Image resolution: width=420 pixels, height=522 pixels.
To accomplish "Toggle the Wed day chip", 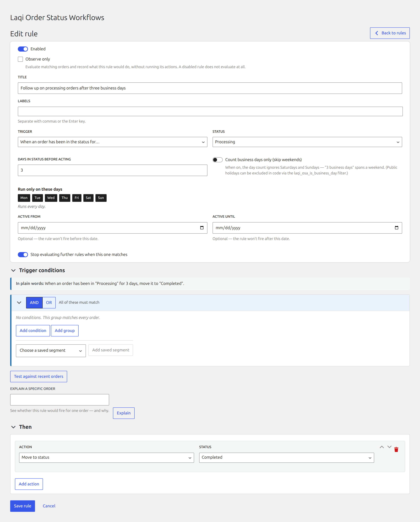I will pos(51,198).
